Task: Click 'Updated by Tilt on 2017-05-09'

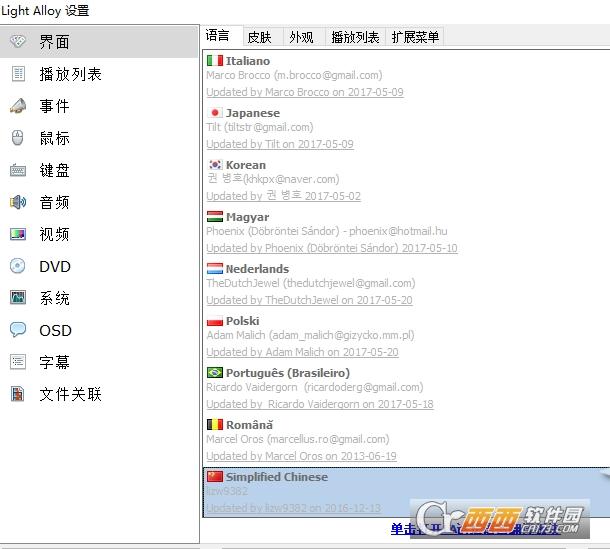Action: coord(280,144)
